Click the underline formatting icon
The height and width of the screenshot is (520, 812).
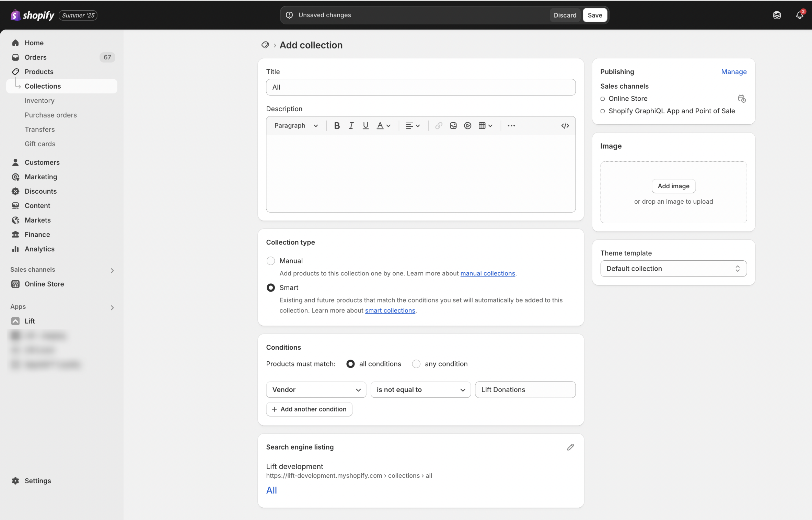pyautogui.click(x=366, y=126)
